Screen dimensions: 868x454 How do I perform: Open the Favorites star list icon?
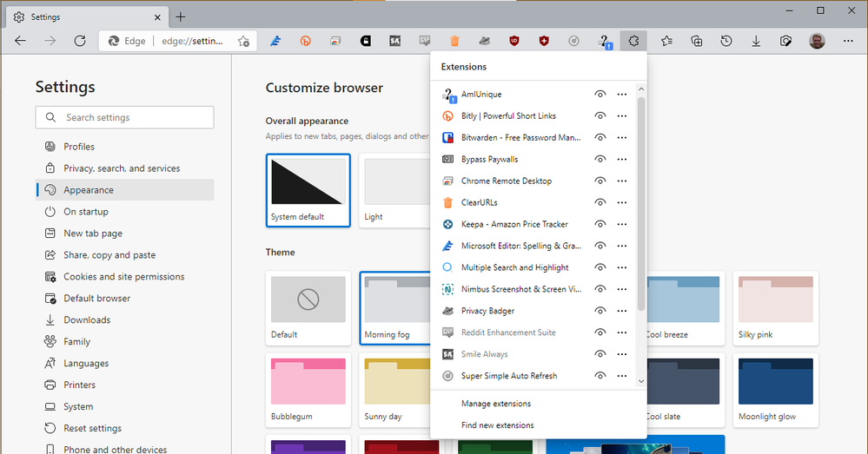[x=666, y=41]
